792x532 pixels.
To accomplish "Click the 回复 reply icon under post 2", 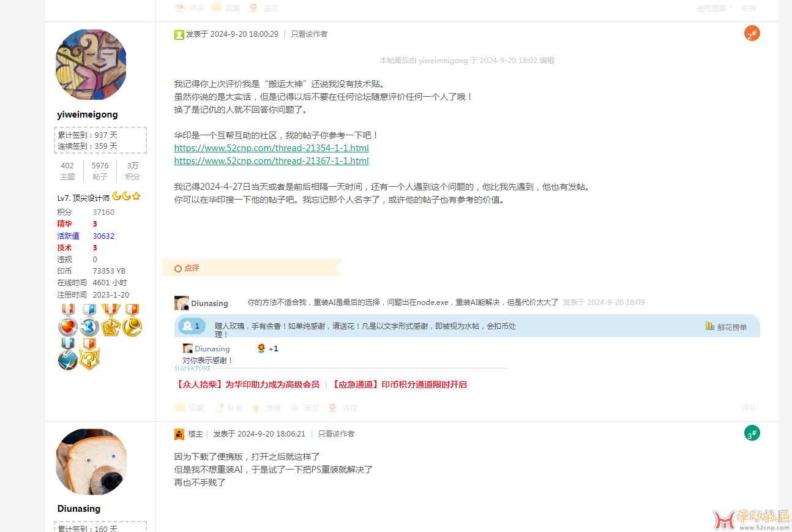I will tap(181, 408).
